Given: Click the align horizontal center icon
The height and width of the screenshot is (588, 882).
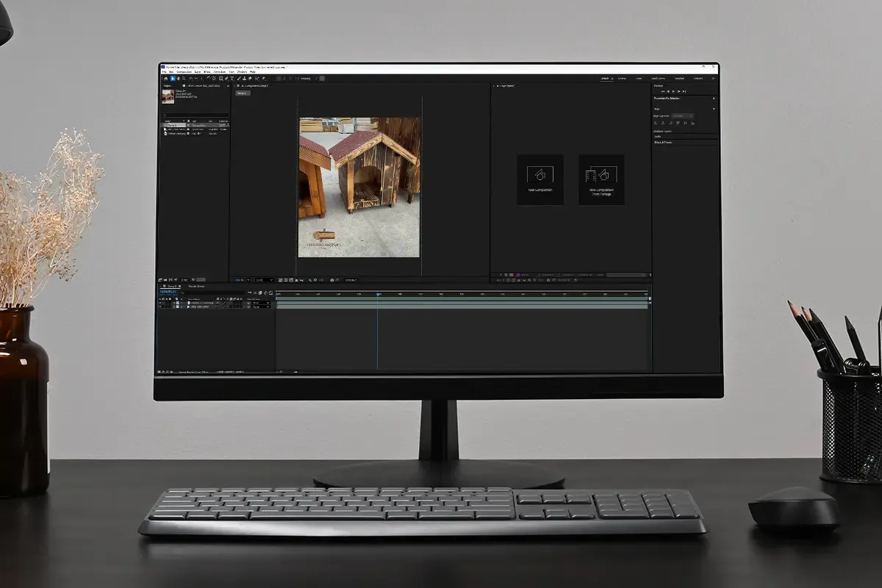Looking at the screenshot, I should 663,123.
